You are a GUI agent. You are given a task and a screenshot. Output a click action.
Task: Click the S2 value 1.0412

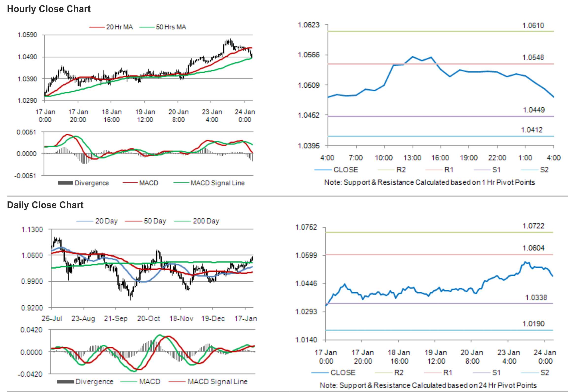[532, 130]
